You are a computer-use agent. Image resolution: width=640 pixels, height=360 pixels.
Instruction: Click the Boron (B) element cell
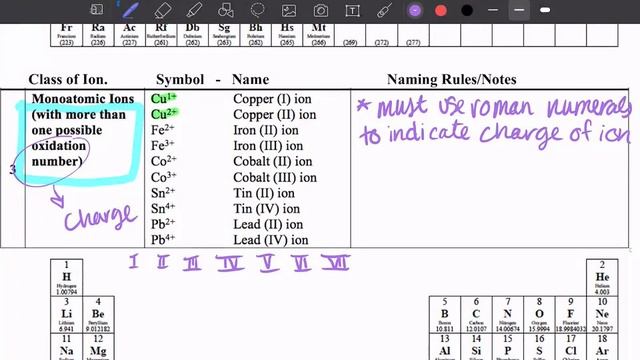pyautogui.click(x=445, y=314)
